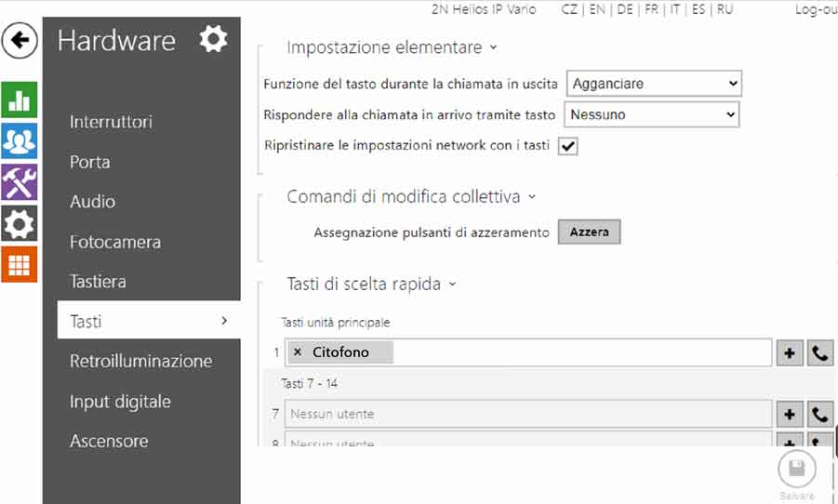
Task: Click the Azzera button
Action: point(589,232)
